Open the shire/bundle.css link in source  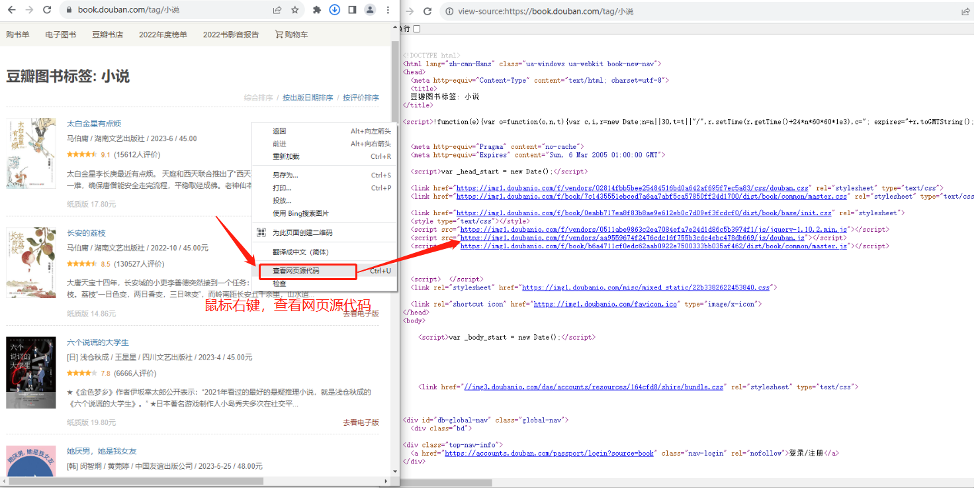(594, 387)
